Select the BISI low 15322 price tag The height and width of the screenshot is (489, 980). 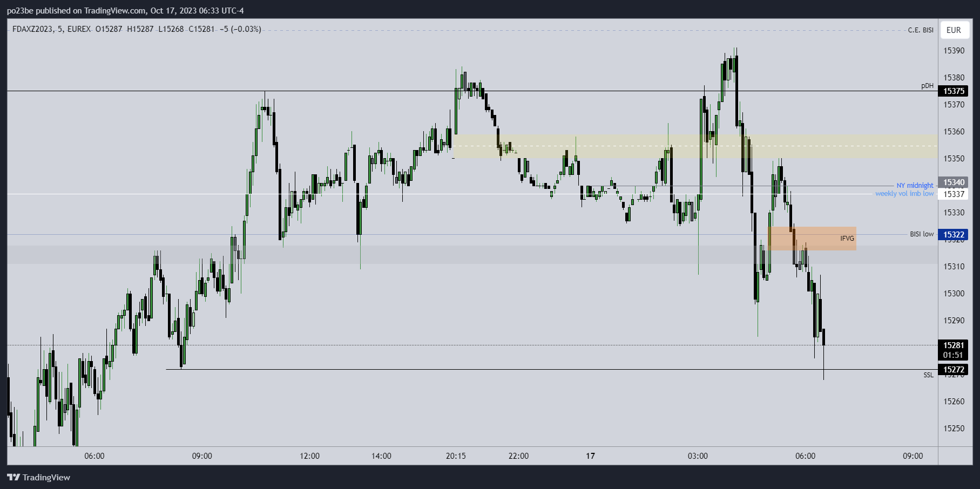(x=954, y=234)
